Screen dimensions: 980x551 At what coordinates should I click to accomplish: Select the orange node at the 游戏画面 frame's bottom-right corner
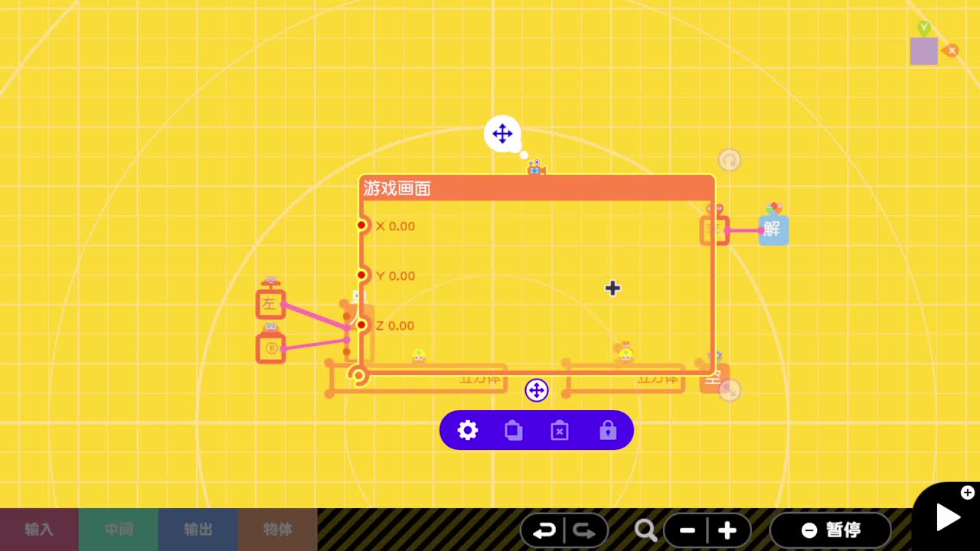tap(714, 378)
